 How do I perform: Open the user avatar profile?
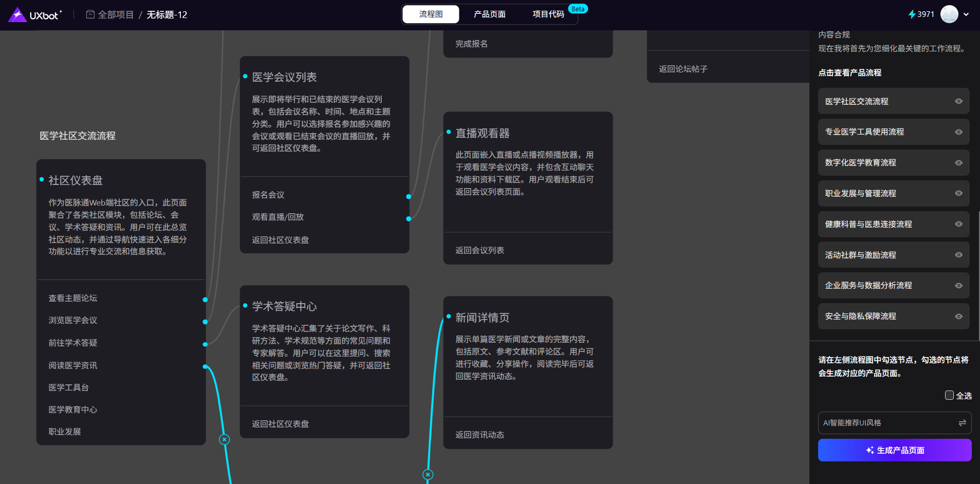coord(949,14)
